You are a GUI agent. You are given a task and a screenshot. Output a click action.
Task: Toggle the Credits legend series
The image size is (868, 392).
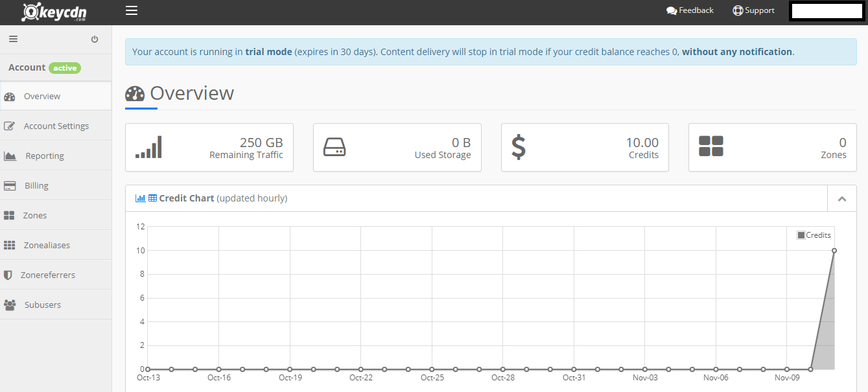point(814,235)
